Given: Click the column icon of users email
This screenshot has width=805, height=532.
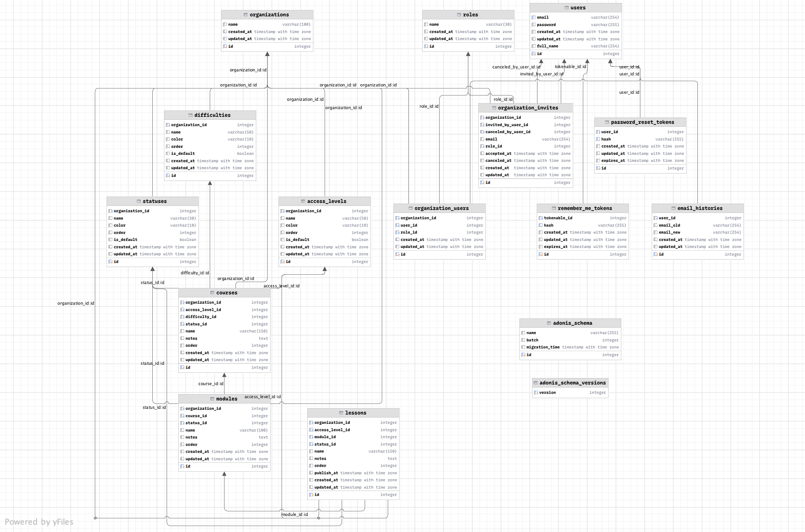Looking at the screenshot, I should (533, 17).
